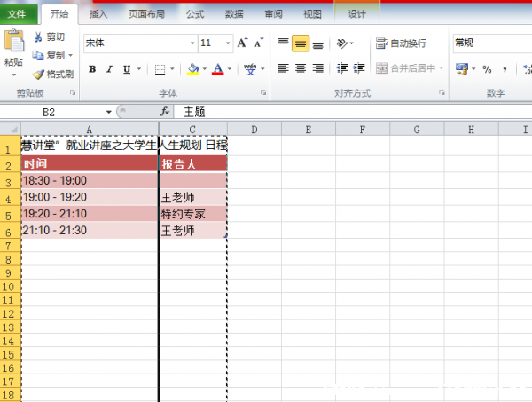Image resolution: width=532 pixels, height=402 pixels.
Task: Click formula bar containing 主题
Action: coord(353,112)
